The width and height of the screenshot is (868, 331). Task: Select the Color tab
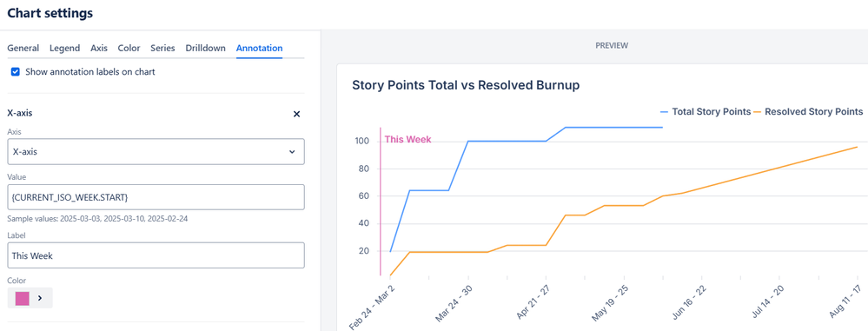129,48
